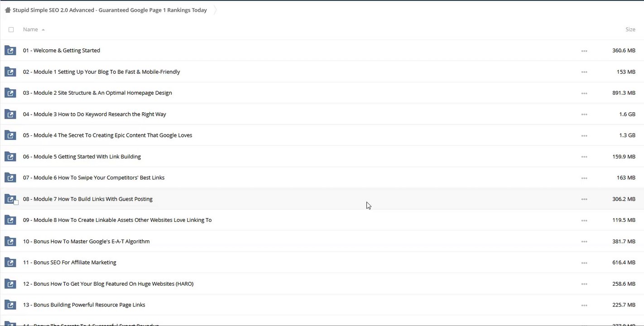Open the Stupid Simple SEO 2.0 Advanced breadcrumb
This screenshot has height=326, width=644.
click(110, 10)
